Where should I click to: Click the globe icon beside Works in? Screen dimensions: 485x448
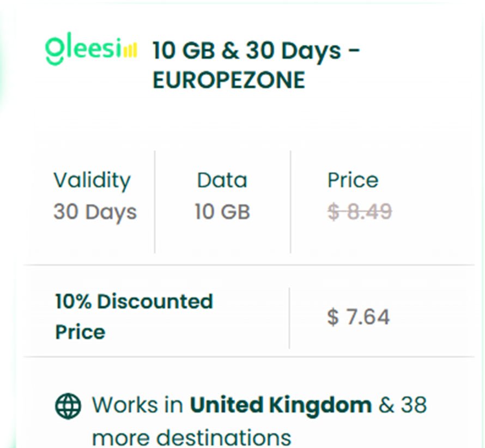click(x=68, y=405)
